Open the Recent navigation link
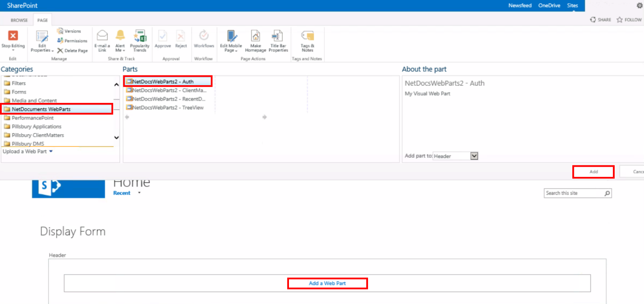Viewport: 644px width, 304px height. [x=122, y=193]
